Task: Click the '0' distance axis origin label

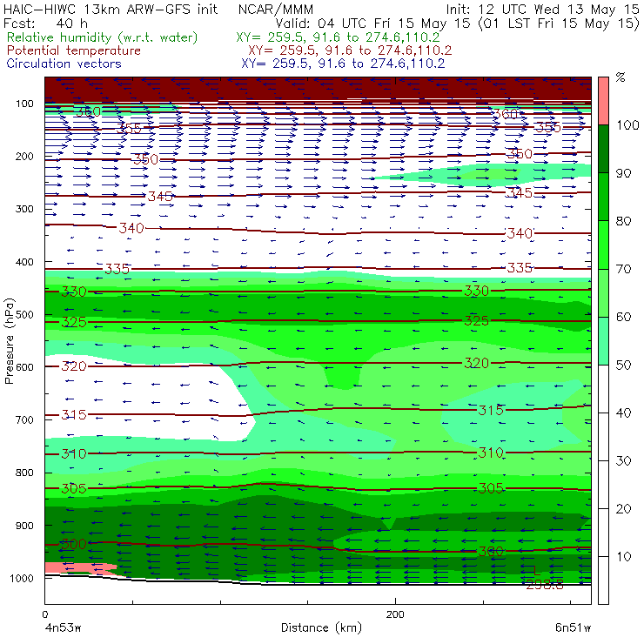Action: [44, 614]
